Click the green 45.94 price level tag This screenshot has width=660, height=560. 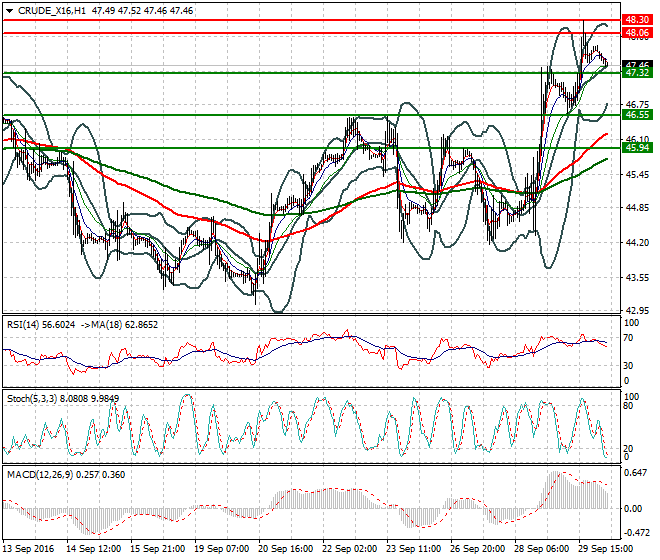pos(637,148)
